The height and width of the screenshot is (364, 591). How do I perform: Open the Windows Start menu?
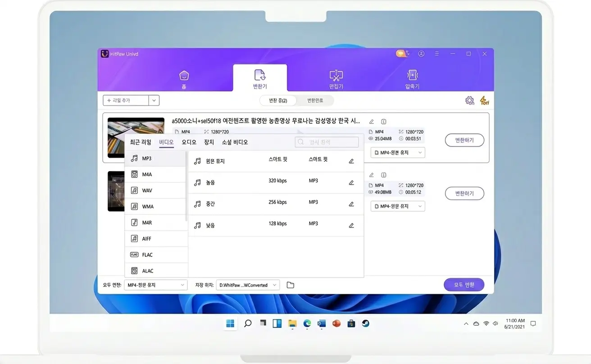click(x=230, y=323)
